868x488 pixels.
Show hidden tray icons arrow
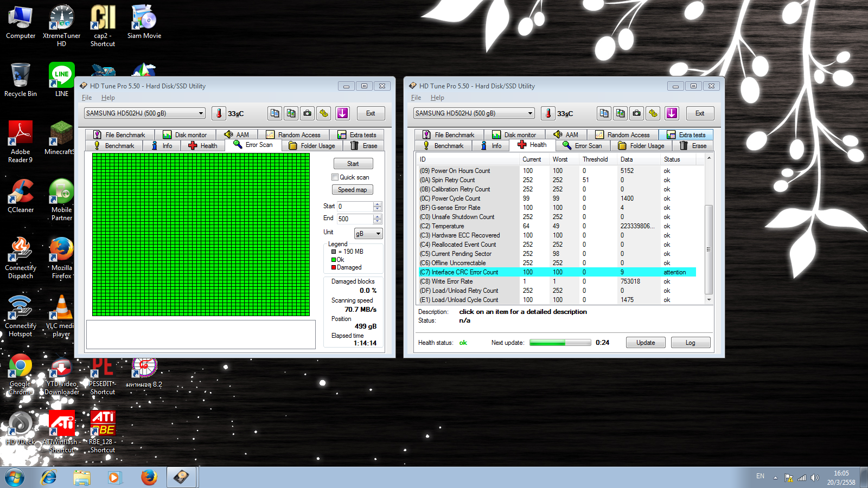(x=775, y=478)
